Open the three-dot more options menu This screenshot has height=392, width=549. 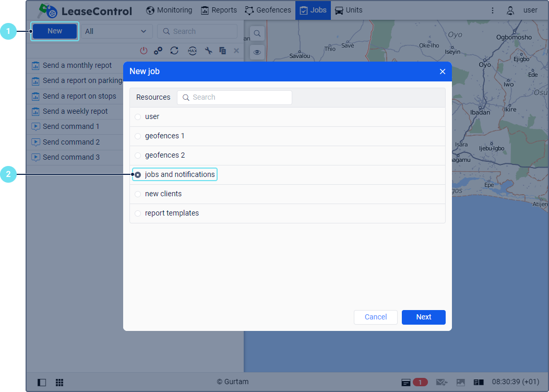493,10
